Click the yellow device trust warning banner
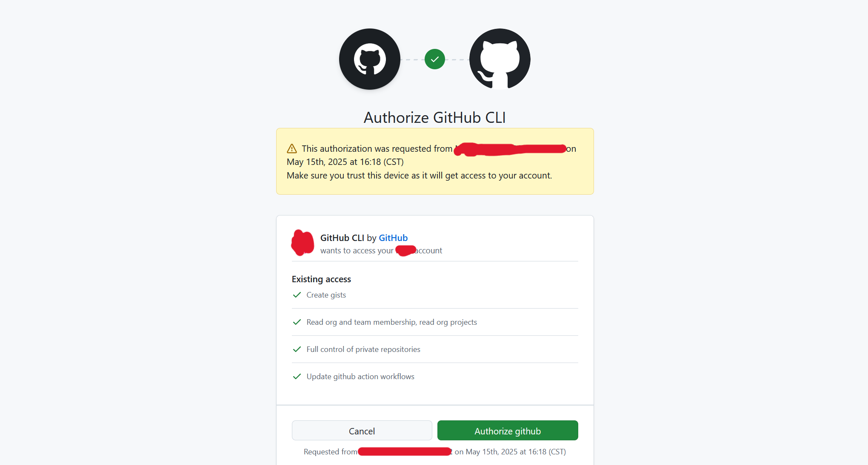Image resolution: width=868 pixels, height=465 pixels. [x=435, y=162]
